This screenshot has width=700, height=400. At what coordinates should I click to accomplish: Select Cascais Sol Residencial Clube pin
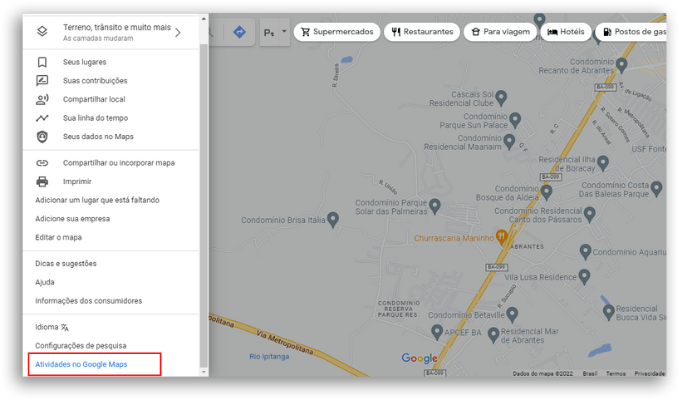coord(501,97)
